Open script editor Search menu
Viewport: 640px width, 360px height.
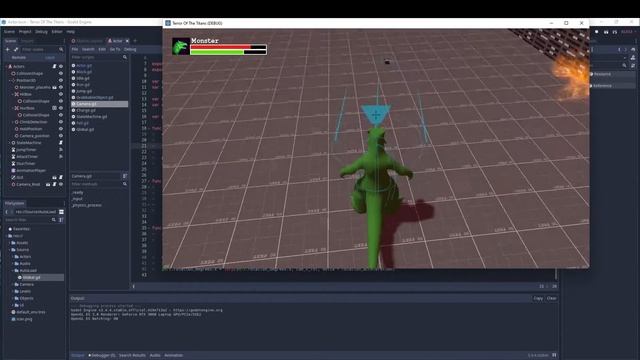click(x=88, y=49)
